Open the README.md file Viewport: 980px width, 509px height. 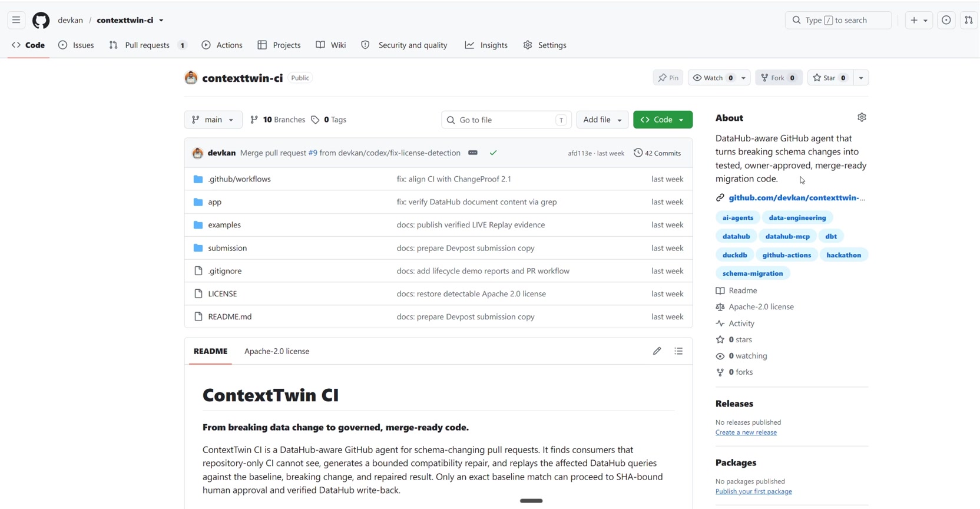tap(230, 316)
